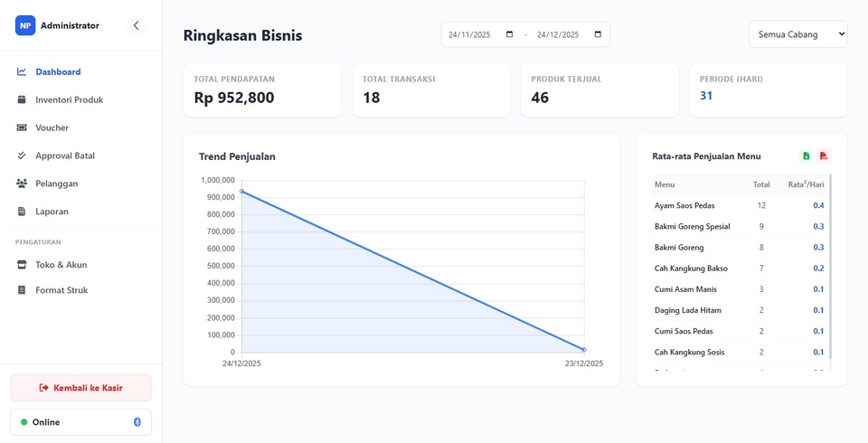Click the Inventori Produk box icon
868x443 pixels.
click(x=22, y=99)
